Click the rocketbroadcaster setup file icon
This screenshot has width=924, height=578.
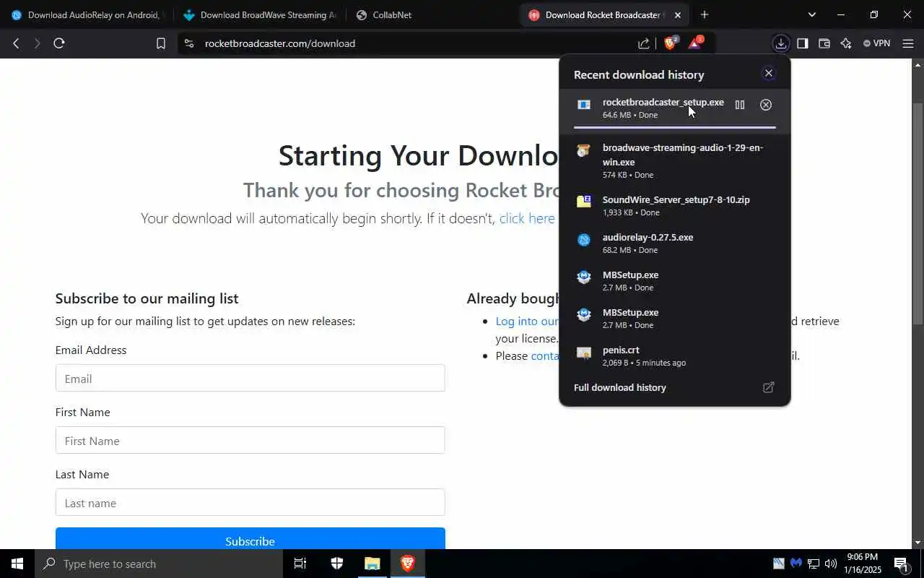[x=584, y=105]
